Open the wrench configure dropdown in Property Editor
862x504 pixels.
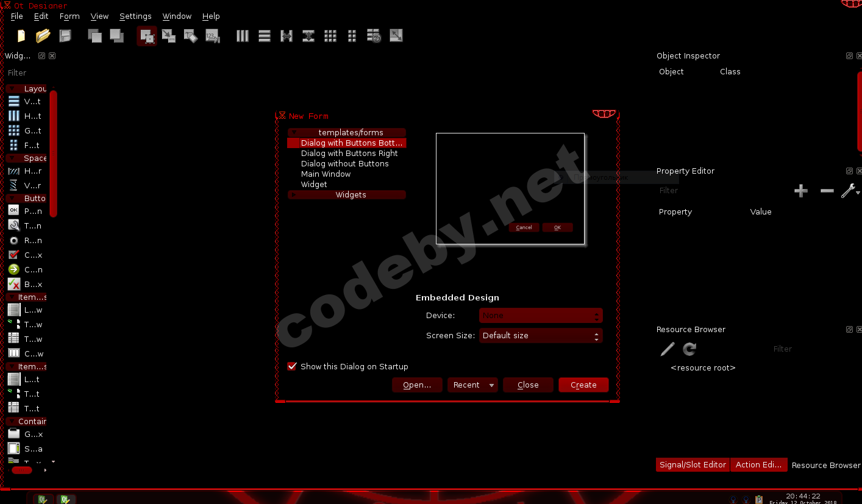[x=850, y=191]
